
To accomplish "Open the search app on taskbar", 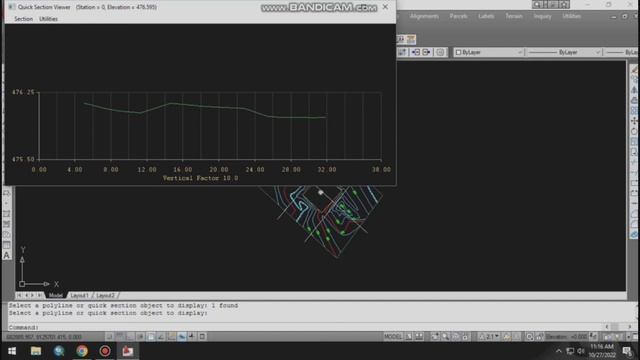I will point(59,351).
